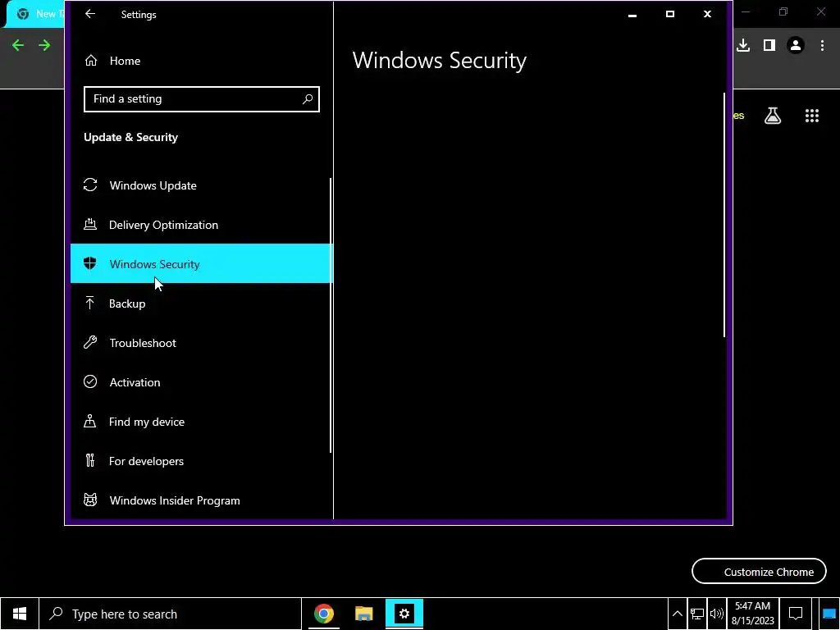Click Chrome back navigation arrow

[x=18, y=46]
